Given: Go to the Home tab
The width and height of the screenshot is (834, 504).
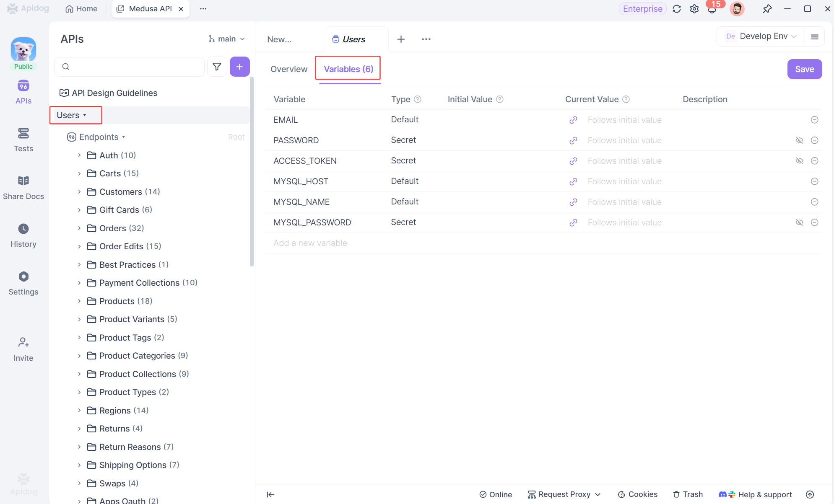Looking at the screenshot, I should (81, 9).
